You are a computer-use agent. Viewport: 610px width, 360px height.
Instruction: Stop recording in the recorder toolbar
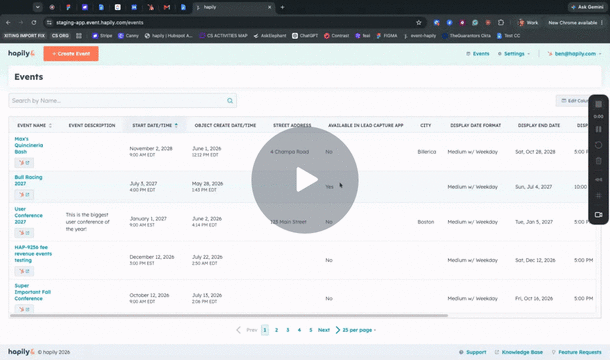[598, 104]
